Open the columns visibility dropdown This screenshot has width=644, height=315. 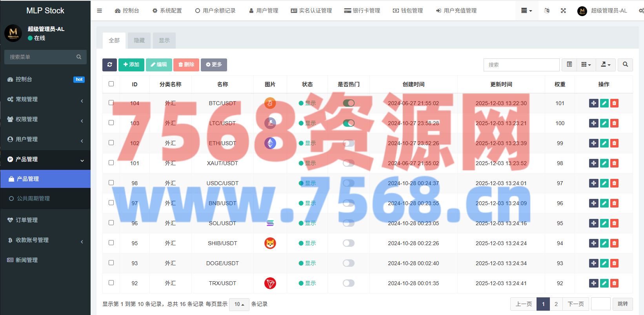(586, 65)
